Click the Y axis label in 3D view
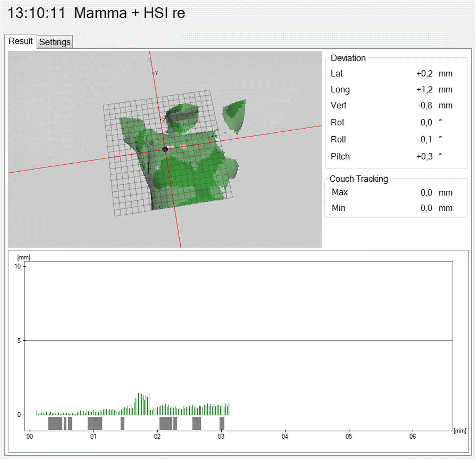The height and width of the screenshot is (460, 476). (x=156, y=73)
